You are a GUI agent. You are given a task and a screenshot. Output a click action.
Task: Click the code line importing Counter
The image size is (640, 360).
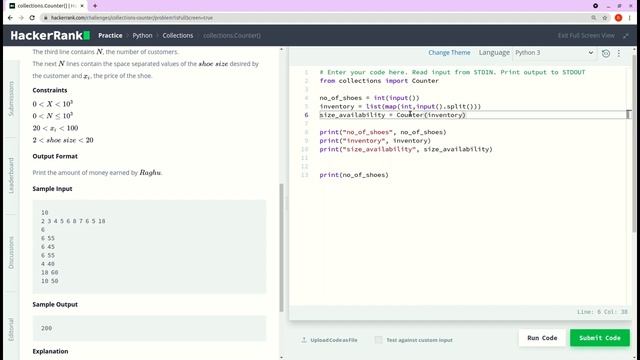click(x=379, y=81)
